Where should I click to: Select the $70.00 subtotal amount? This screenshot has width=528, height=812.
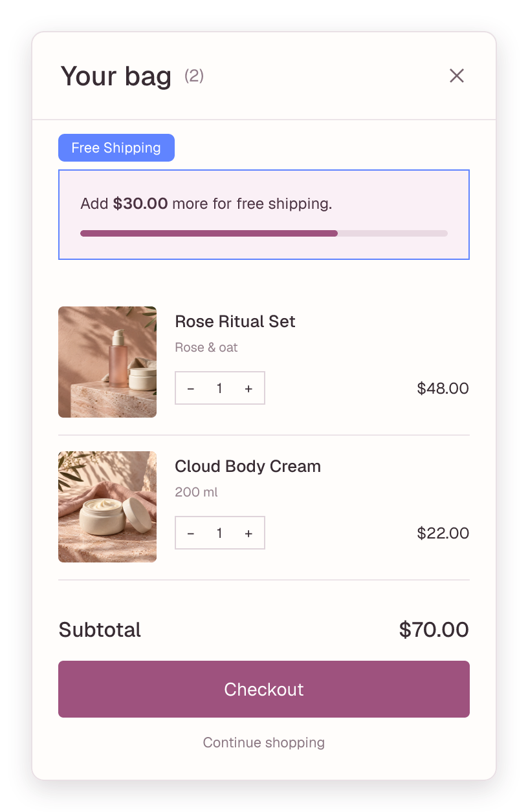tap(434, 630)
